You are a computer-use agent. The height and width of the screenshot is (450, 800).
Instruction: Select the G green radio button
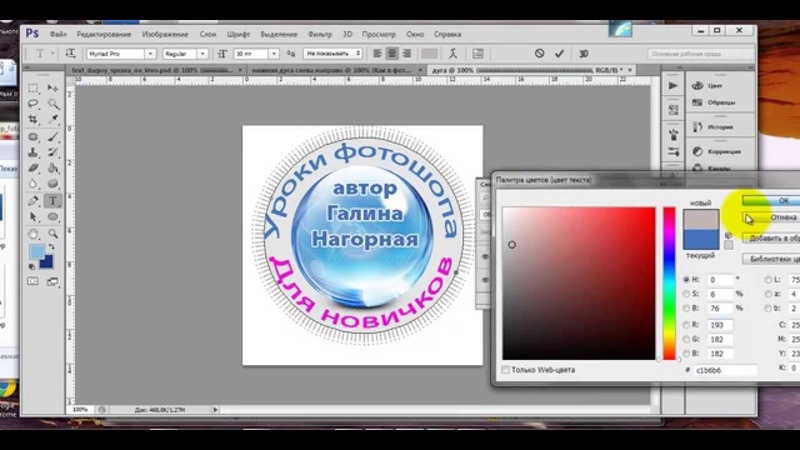pyautogui.click(x=686, y=339)
